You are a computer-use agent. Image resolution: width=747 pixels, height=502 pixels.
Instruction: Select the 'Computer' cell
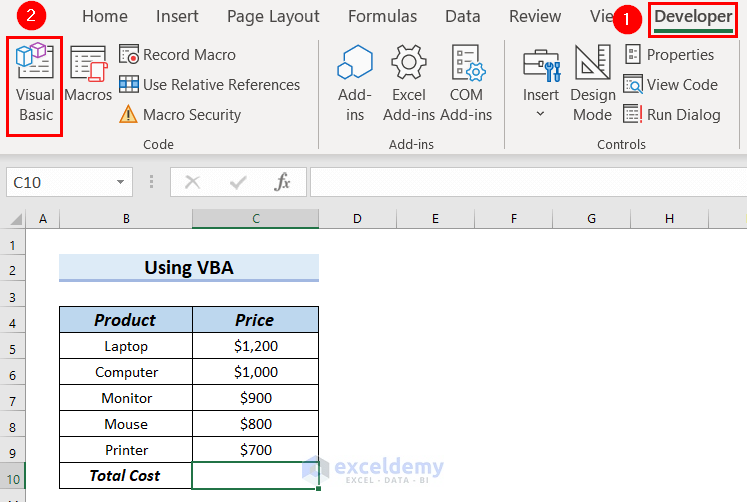pyautogui.click(x=126, y=372)
